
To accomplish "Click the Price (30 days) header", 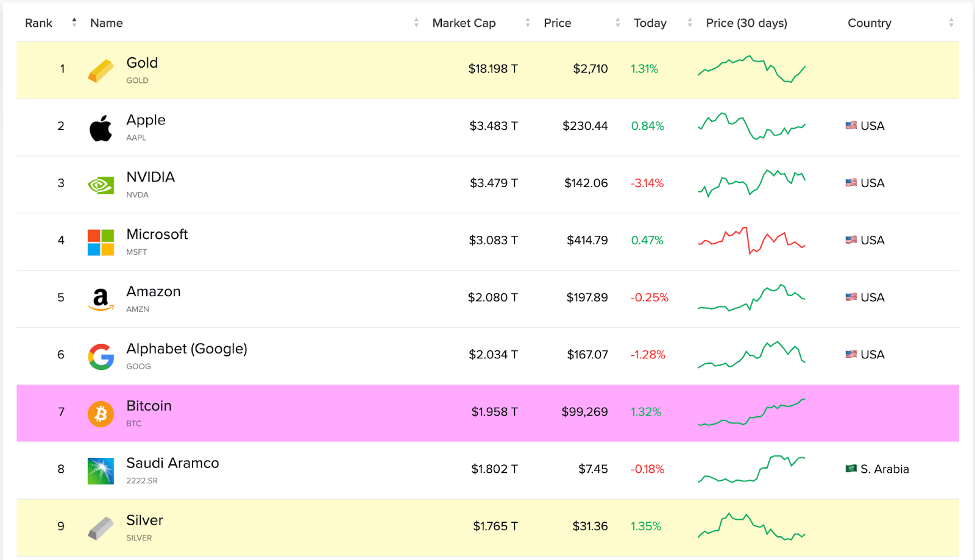I will [746, 23].
